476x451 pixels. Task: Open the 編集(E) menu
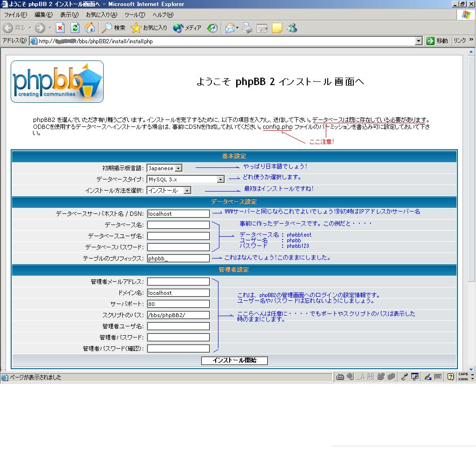click(43, 14)
